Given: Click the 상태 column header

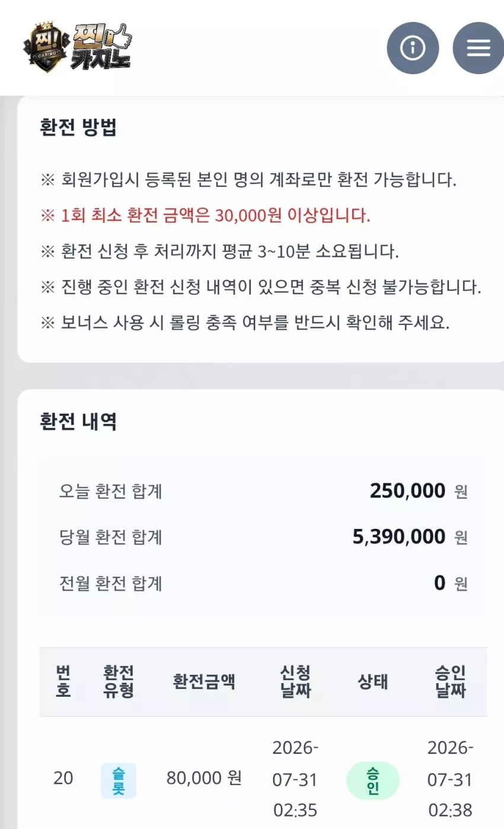Looking at the screenshot, I should click(373, 681).
